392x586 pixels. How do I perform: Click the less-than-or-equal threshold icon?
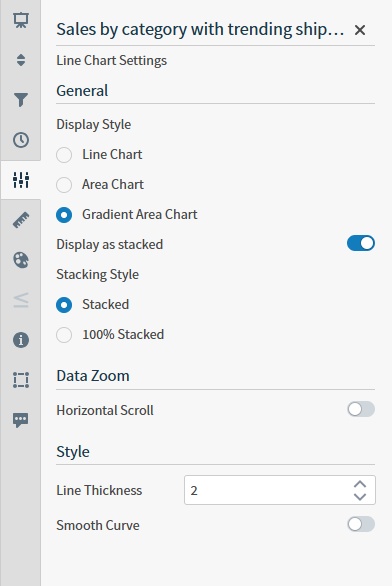point(21,300)
